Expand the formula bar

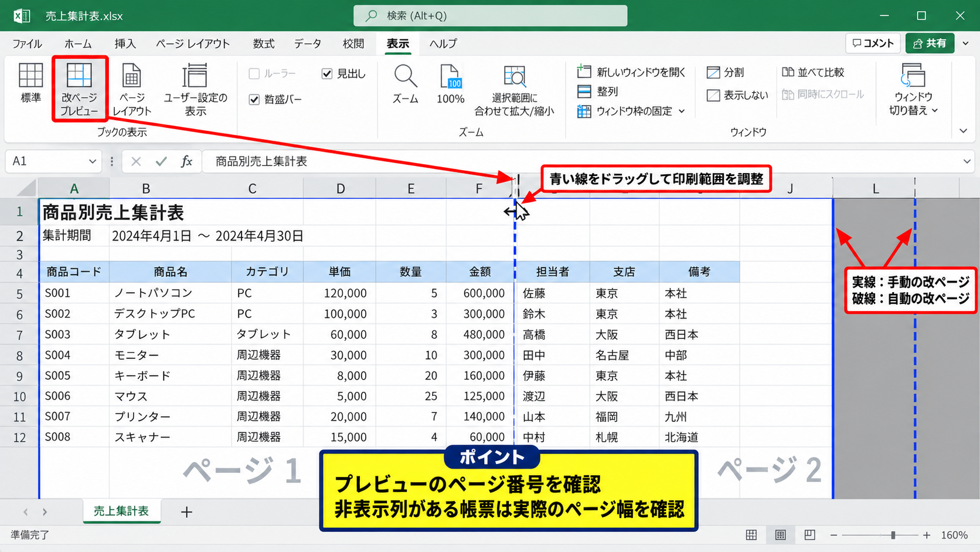967,161
